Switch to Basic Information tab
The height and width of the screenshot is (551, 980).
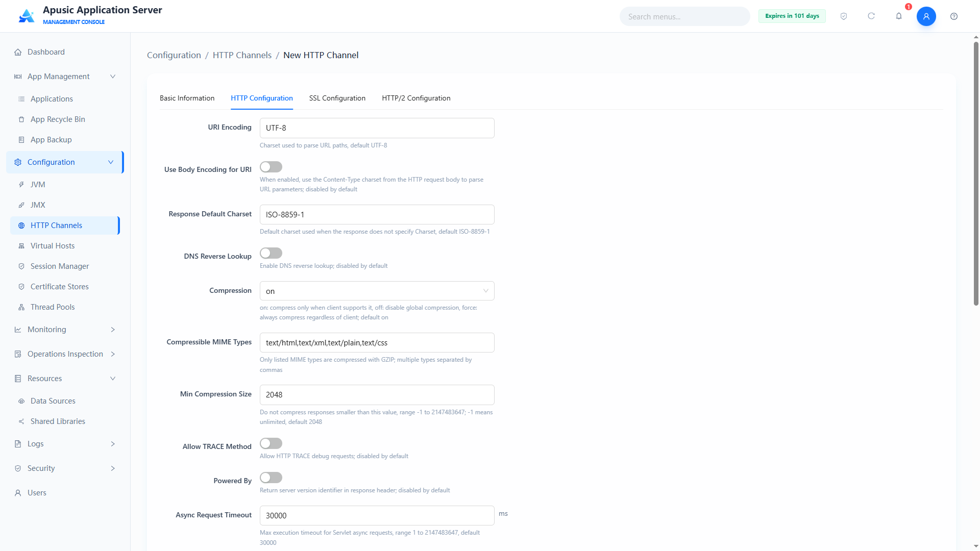click(x=187, y=98)
